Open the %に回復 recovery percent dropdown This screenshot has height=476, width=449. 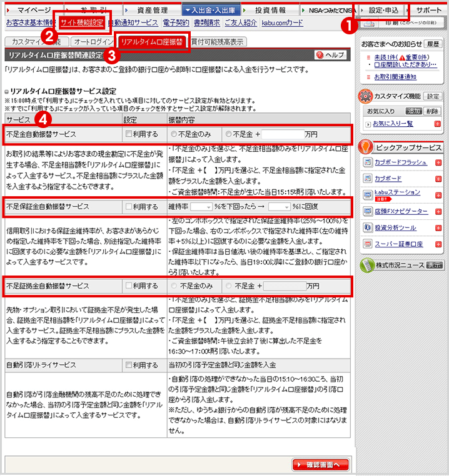pyautogui.click(x=280, y=207)
